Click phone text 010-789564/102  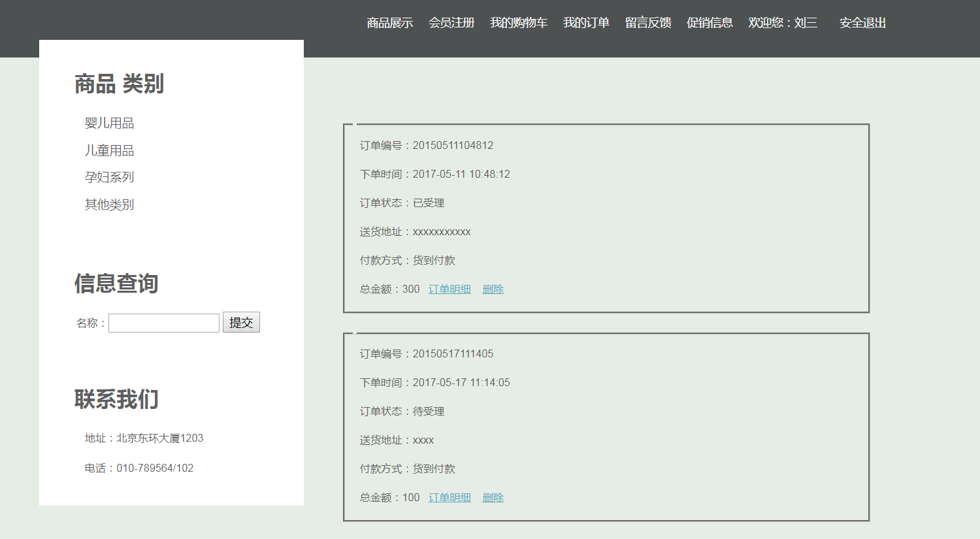[x=155, y=468]
